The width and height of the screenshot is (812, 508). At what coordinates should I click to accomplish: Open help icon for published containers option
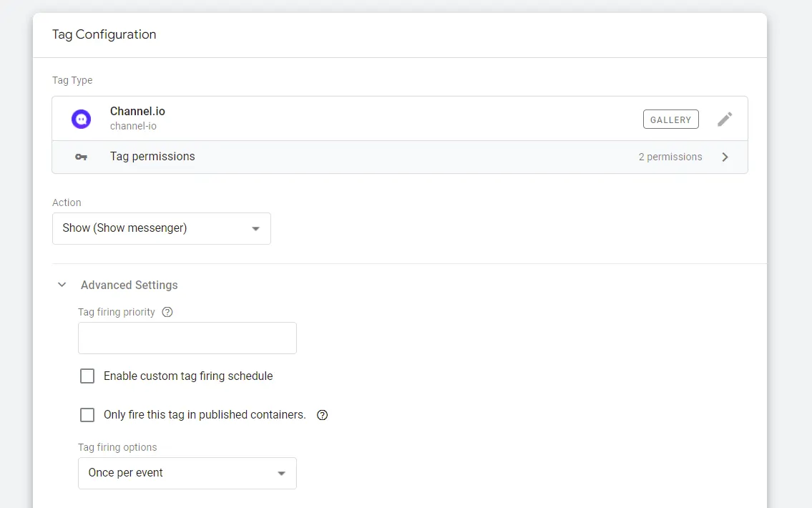pyautogui.click(x=322, y=415)
